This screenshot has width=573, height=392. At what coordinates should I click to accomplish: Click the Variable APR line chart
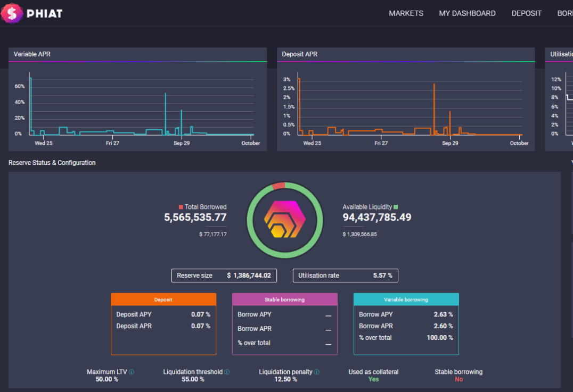click(142, 105)
